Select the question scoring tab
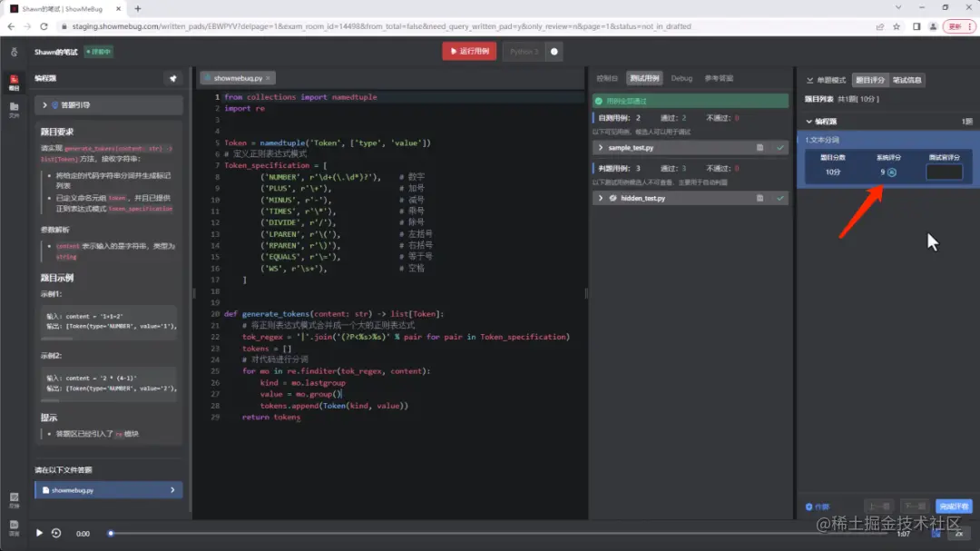This screenshot has width=980, height=551. point(870,80)
